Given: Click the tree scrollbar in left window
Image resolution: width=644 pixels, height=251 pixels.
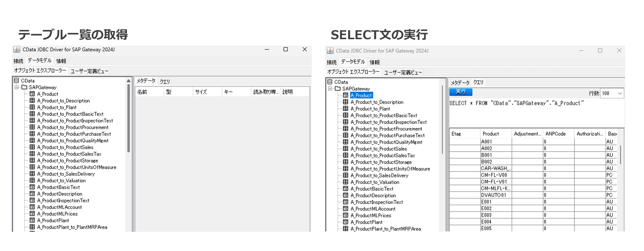Looking at the screenshot, I should [x=128, y=118].
